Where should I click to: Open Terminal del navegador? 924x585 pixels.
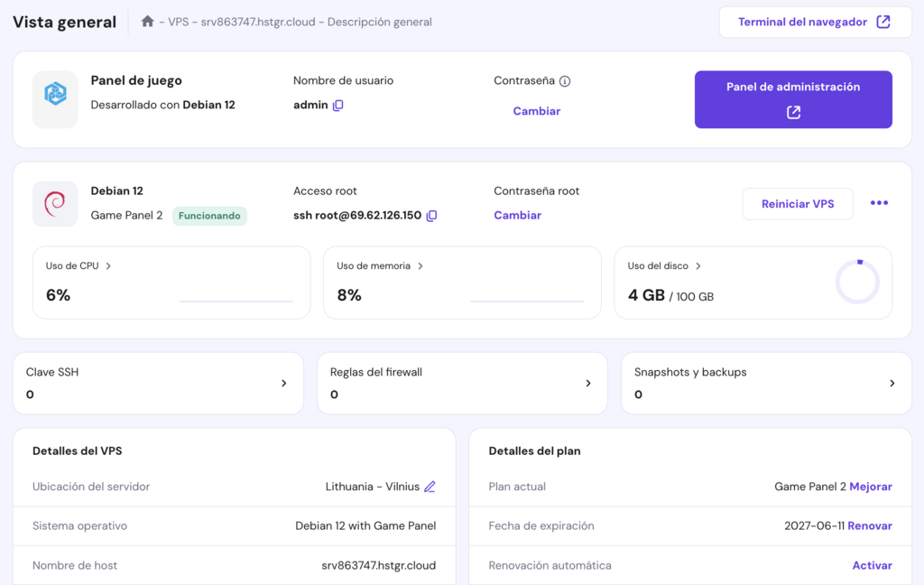pyautogui.click(x=813, y=21)
